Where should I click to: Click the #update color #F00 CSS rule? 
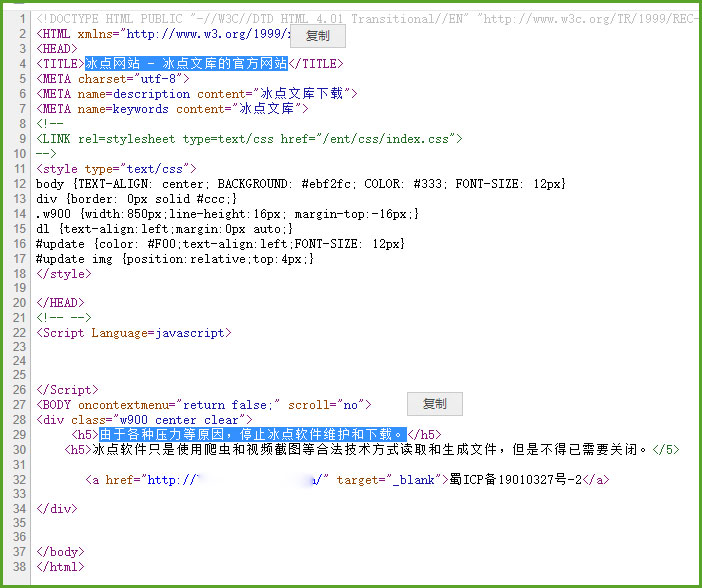click(221, 244)
